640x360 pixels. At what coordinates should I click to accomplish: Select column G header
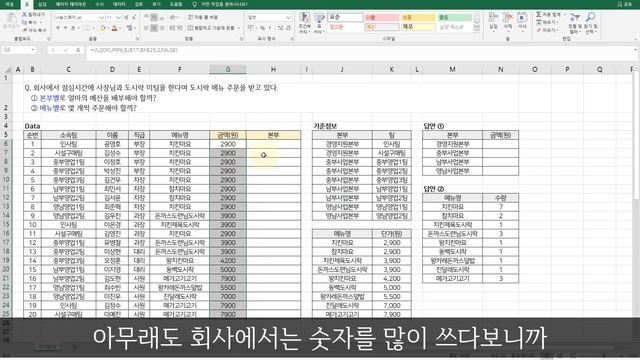[x=228, y=69]
